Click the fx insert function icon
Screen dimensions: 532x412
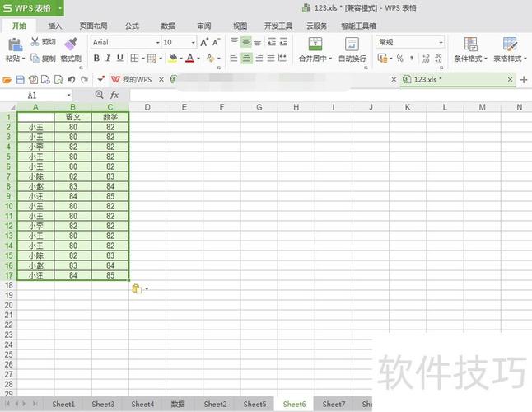(x=114, y=95)
